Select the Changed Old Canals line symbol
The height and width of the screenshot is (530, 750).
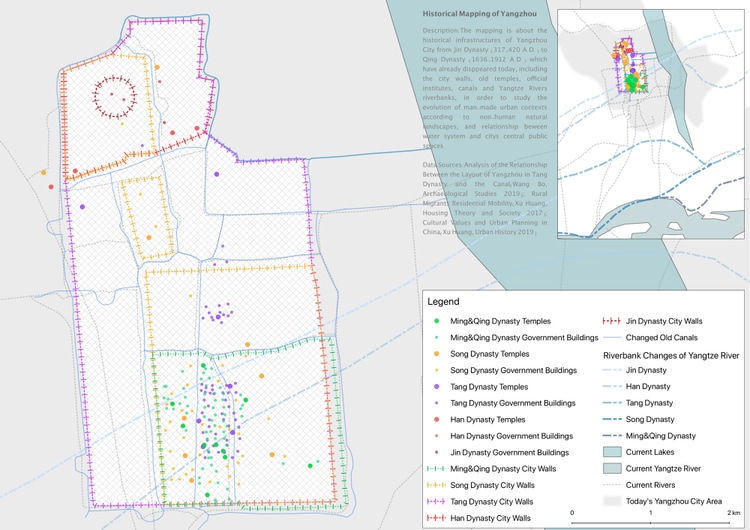pyautogui.click(x=611, y=337)
